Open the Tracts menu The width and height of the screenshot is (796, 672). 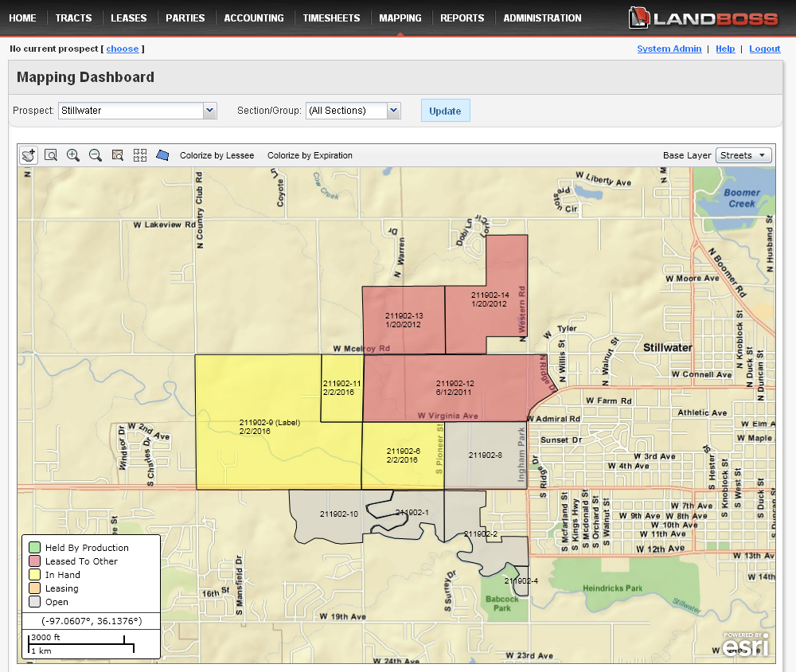click(73, 18)
